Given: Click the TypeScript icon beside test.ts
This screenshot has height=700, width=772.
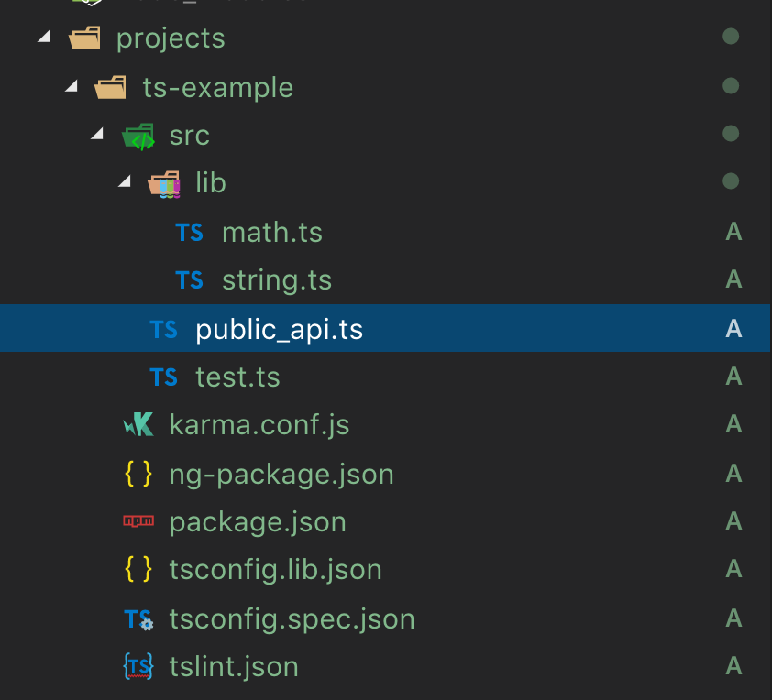Looking at the screenshot, I should tap(163, 377).
